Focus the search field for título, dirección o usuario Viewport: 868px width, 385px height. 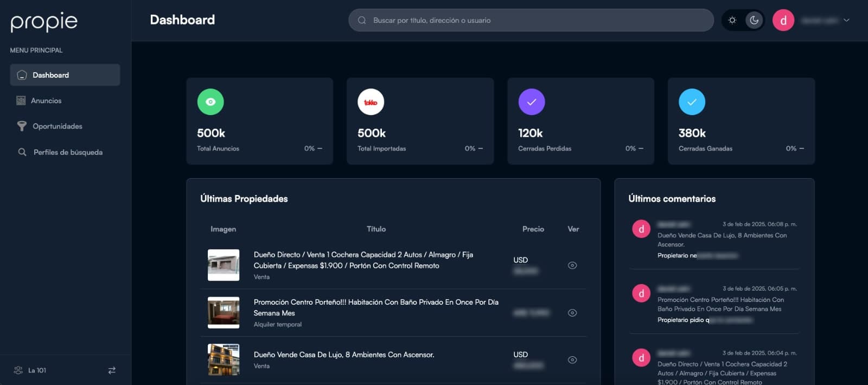(531, 20)
